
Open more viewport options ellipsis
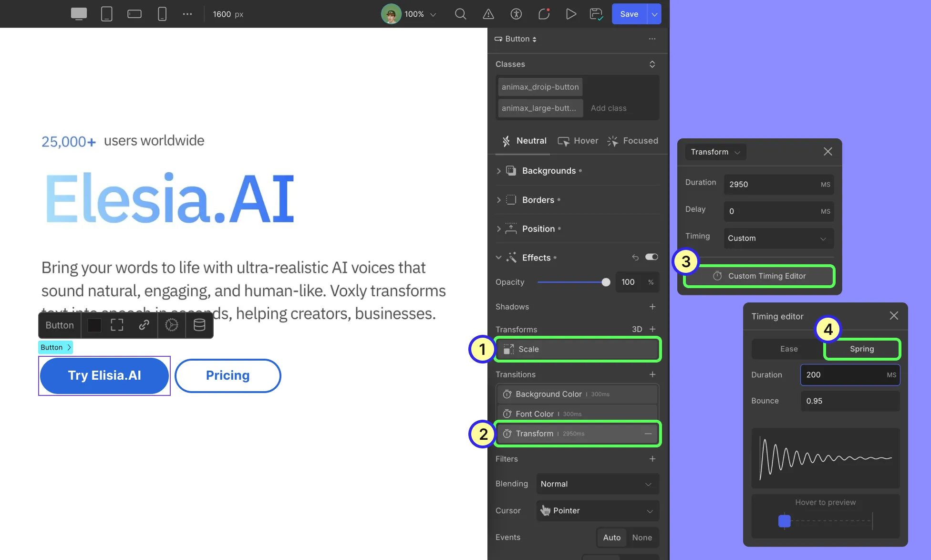coord(187,14)
